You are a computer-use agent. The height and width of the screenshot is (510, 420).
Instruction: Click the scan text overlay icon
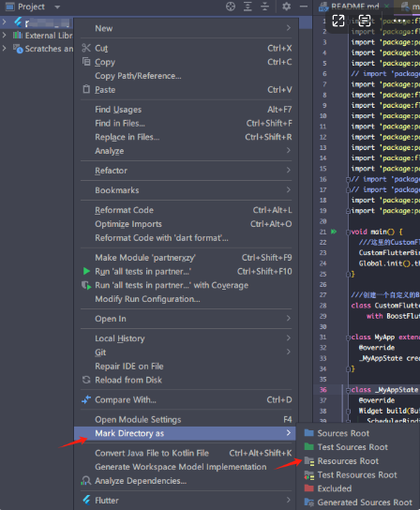(365, 21)
